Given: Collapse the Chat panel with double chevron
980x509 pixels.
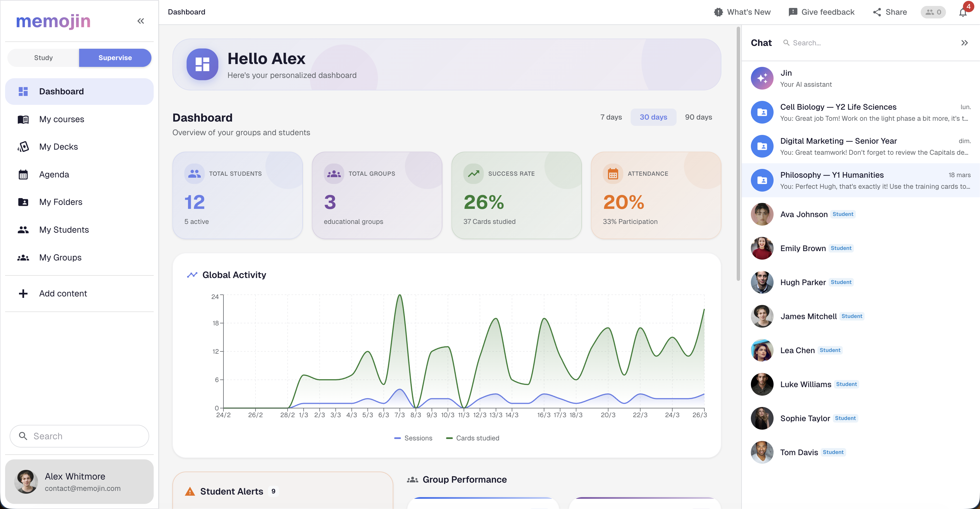Looking at the screenshot, I should point(964,43).
